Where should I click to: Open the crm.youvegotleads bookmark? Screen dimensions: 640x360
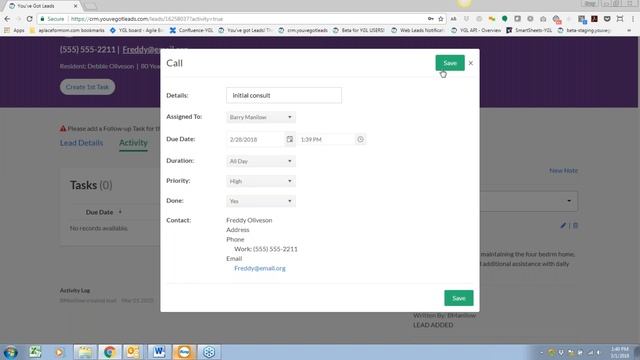[303, 30]
